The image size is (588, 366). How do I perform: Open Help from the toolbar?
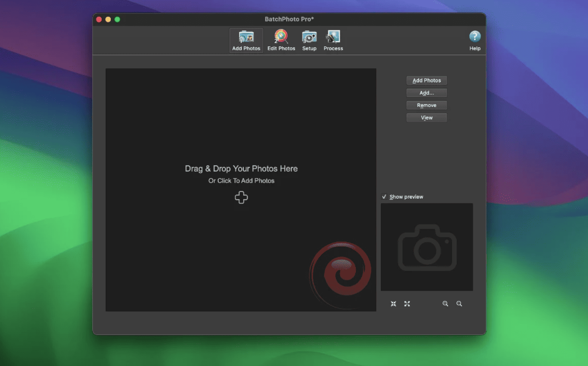pyautogui.click(x=475, y=40)
